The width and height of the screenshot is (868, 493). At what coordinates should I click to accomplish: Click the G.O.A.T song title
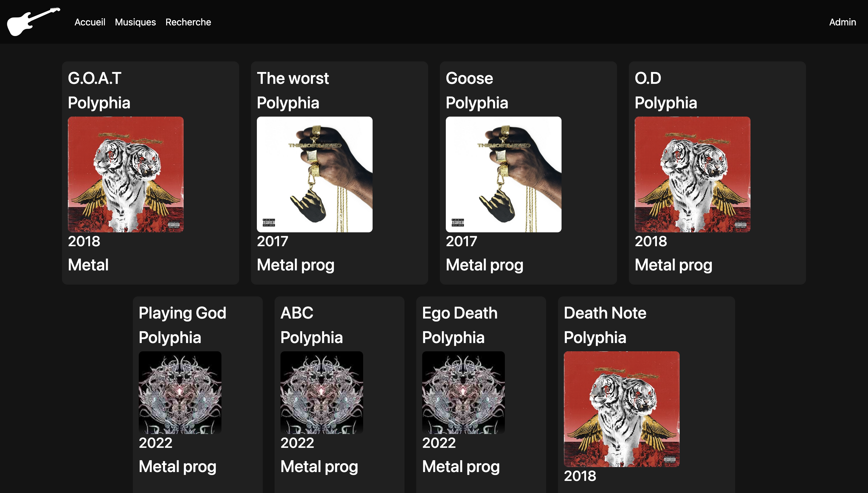pyautogui.click(x=94, y=78)
